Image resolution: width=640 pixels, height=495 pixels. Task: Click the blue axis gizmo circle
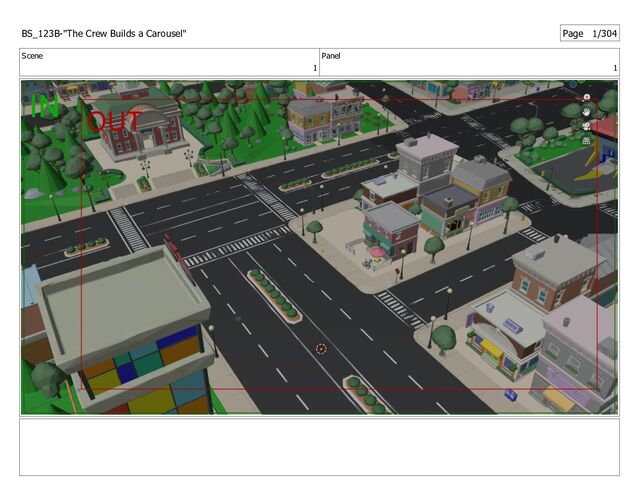[x=571, y=86]
